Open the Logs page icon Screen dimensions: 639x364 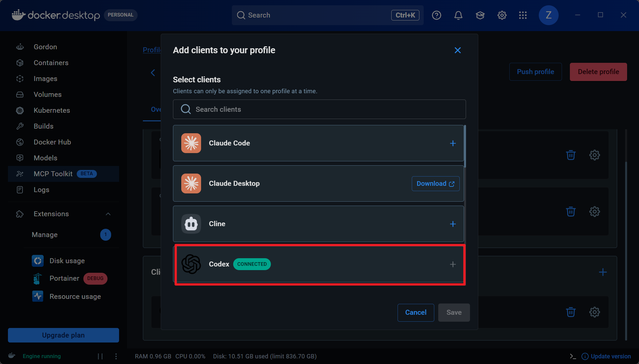pos(20,190)
